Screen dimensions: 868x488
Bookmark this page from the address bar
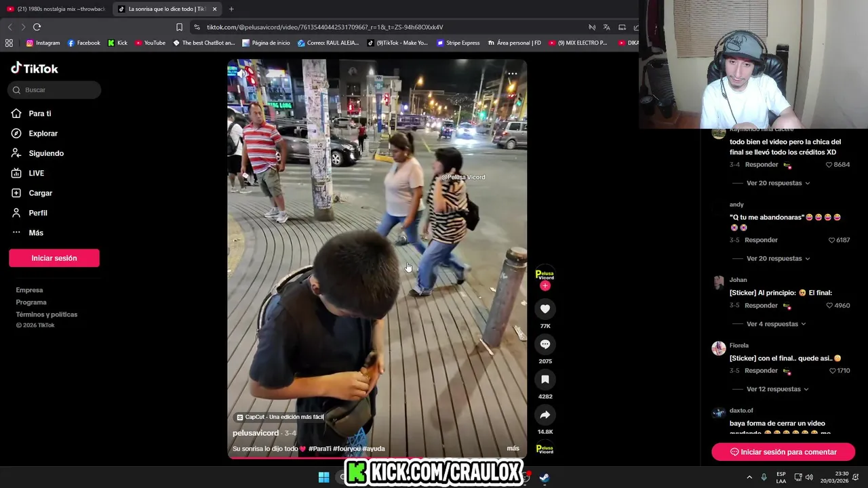pyautogui.click(x=179, y=27)
